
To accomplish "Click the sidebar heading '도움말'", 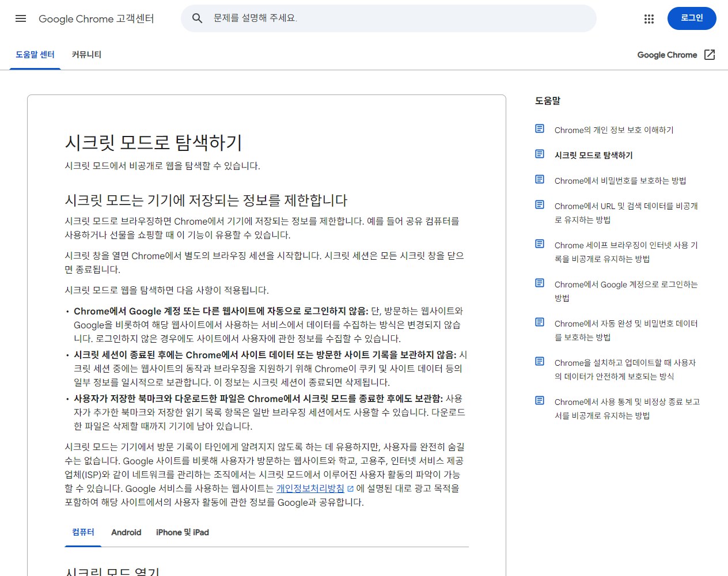I will pos(548,101).
